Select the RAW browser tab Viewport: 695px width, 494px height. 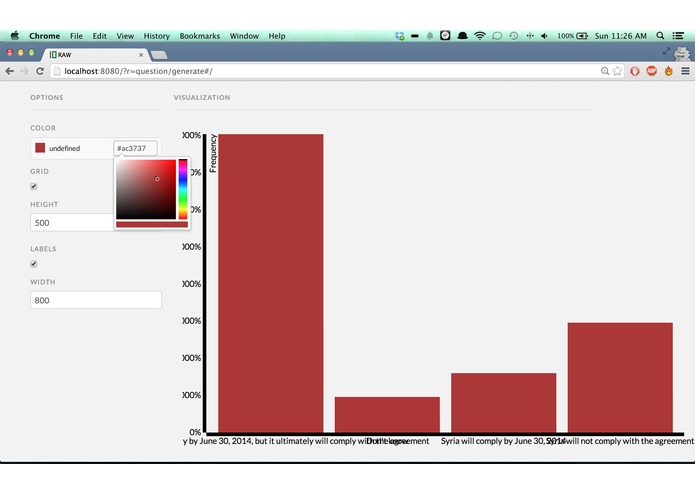coord(96,54)
